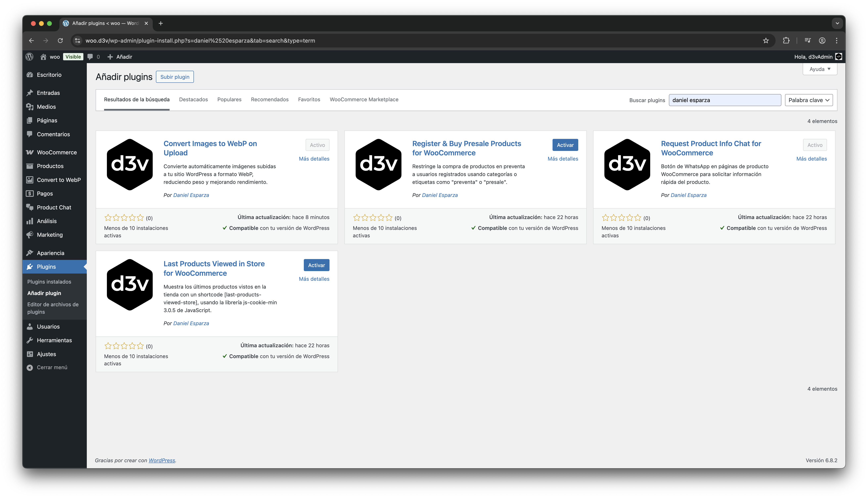868x498 pixels.
Task: Open Entradas pin icon in sidebar
Action: point(30,93)
